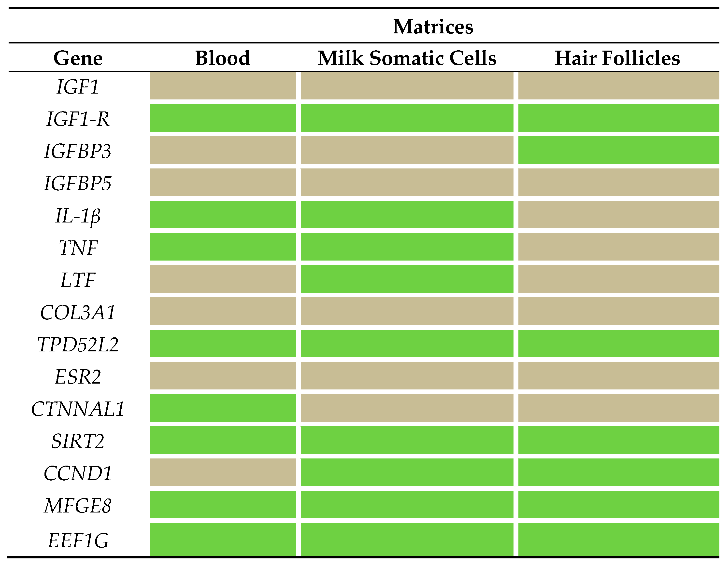
Task: Click the Blood column header
Action: click(x=223, y=58)
